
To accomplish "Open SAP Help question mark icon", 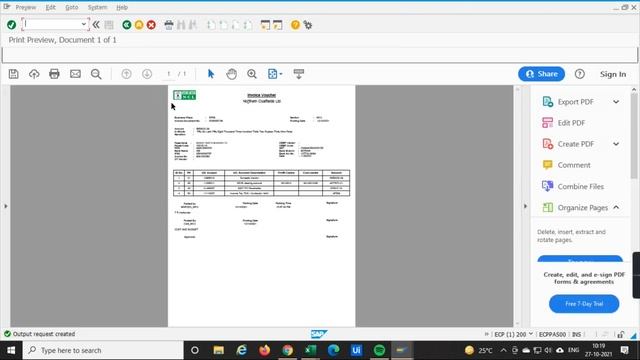I will [296, 25].
